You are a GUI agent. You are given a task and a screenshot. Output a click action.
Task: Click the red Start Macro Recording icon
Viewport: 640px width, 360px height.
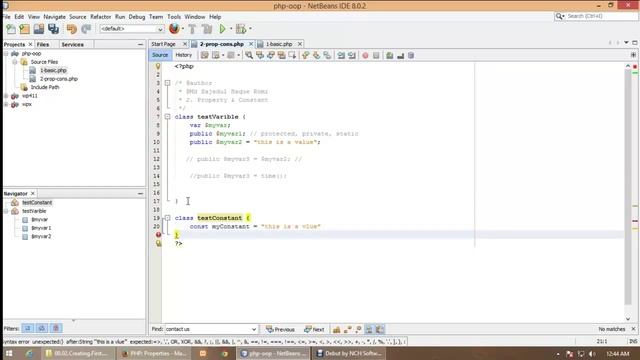tap(365, 55)
